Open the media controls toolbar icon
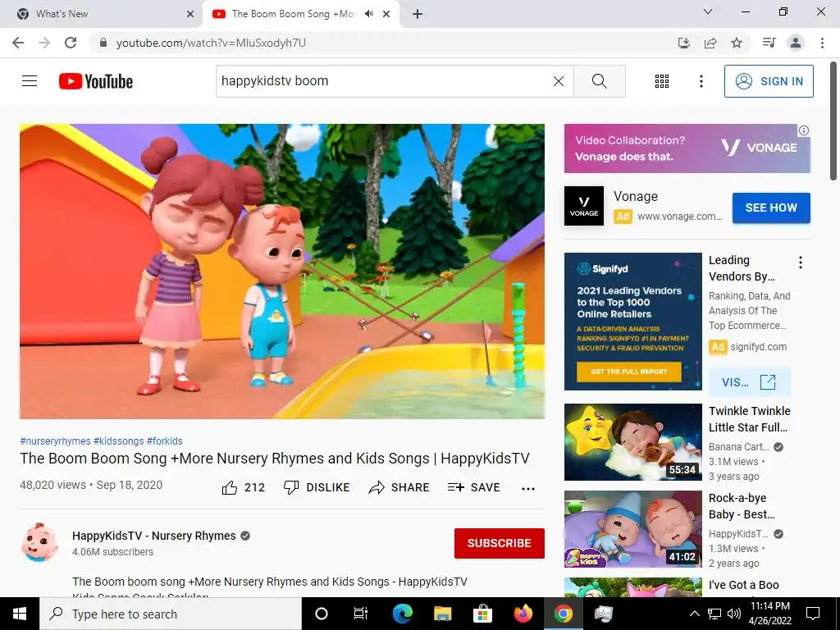The image size is (840, 630). [x=769, y=43]
